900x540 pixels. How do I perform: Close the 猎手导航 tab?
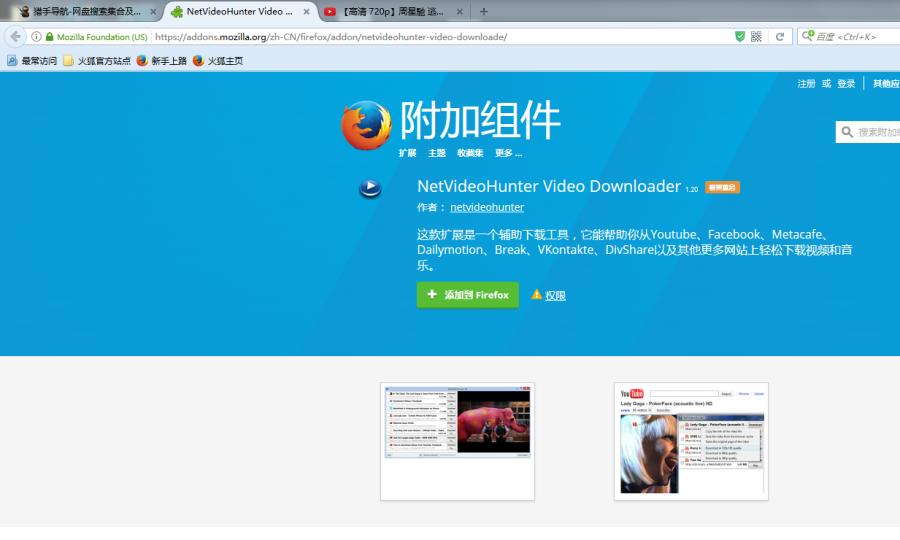point(153,11)
